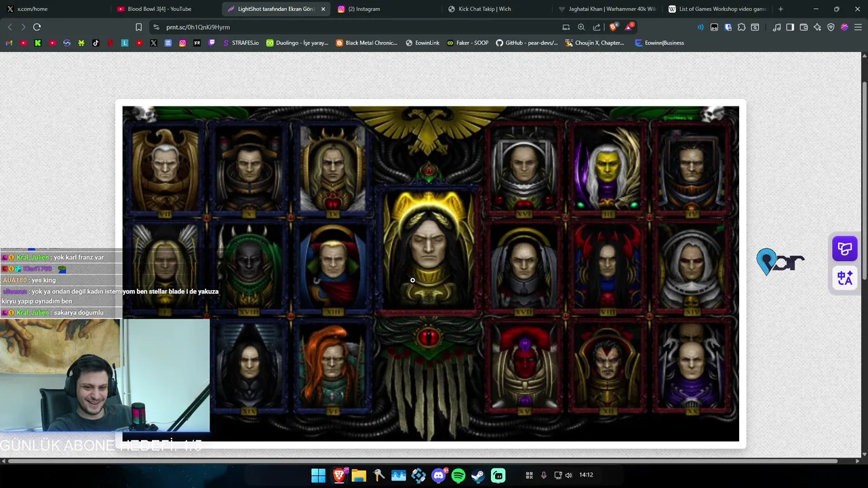Click the central golden-haloed Emperor portrait

coord(429,249)
